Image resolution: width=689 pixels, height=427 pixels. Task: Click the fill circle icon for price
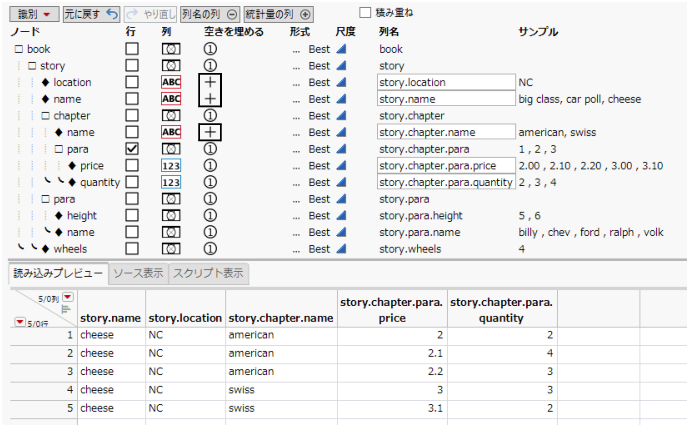point(210,166)
